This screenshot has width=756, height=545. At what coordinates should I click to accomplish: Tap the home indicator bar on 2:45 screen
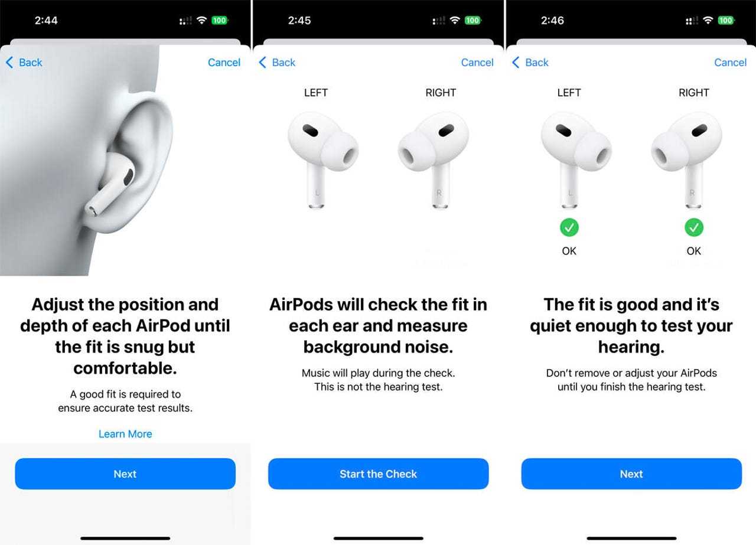point(378,538)
